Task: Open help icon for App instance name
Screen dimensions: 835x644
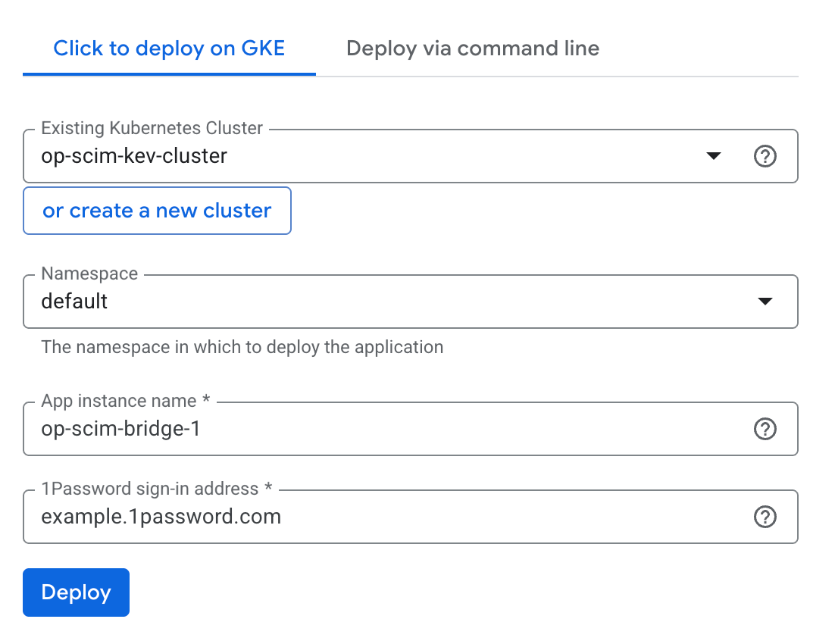Action: [765, 429]
